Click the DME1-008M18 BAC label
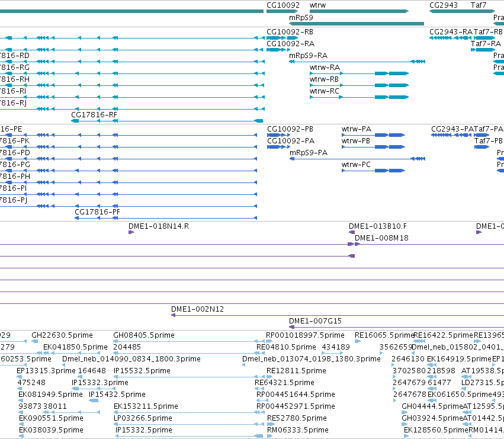This screenshot has height=439, width=504. [381, 238]
